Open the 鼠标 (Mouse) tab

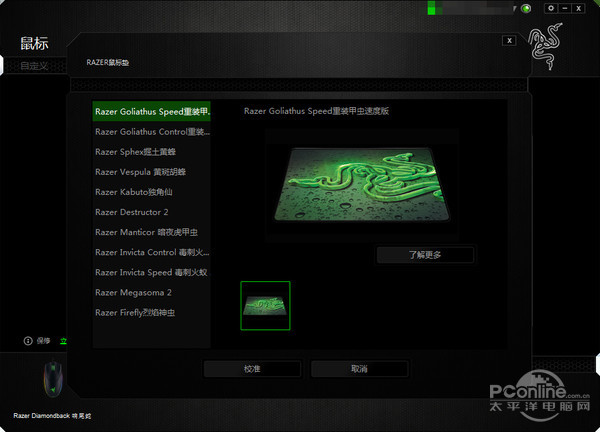click(35, 44)
